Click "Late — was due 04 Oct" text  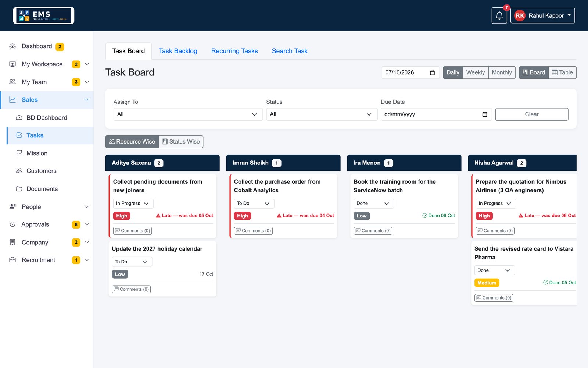coord(305,216)
